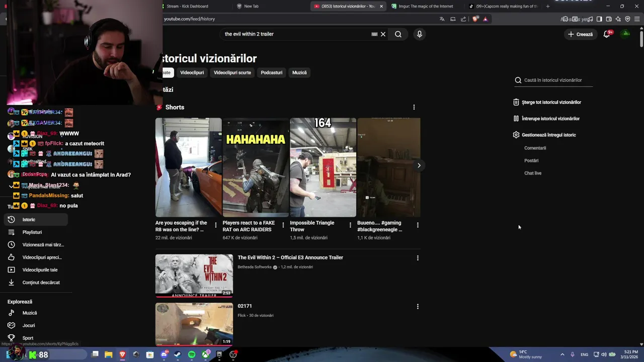Viewport: 644px width, 362px height.
Task: Switch to Imgur browser tab
Action: (426, 6)
